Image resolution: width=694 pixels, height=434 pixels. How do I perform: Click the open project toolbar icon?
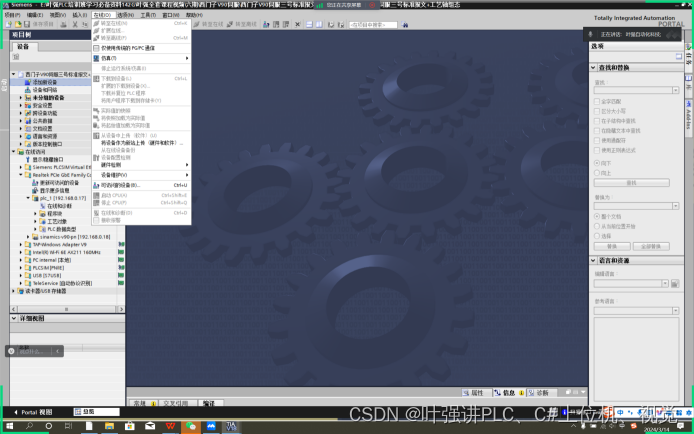click(x=18, y=24)
